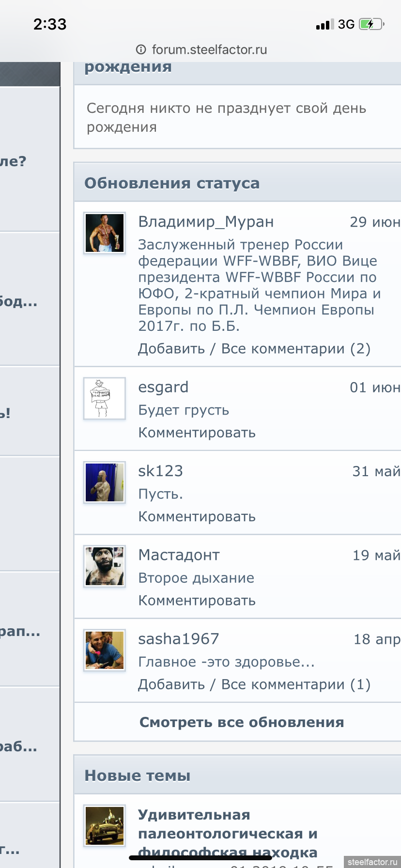The height and width of the screenshot is (868, 401).
Task: Open Добавить / Все комментарии (1) link
Action: pyautogui.click(x=254, y=684)
